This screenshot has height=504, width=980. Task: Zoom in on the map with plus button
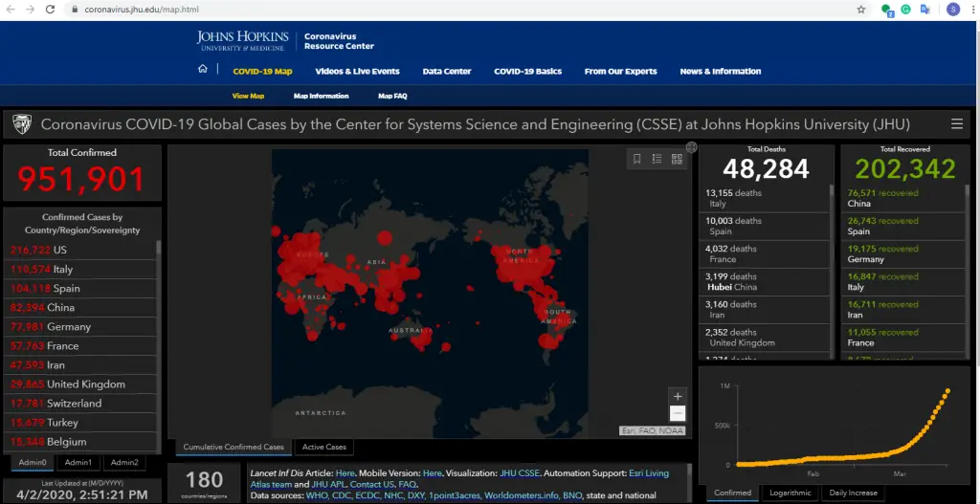[677, 396]
